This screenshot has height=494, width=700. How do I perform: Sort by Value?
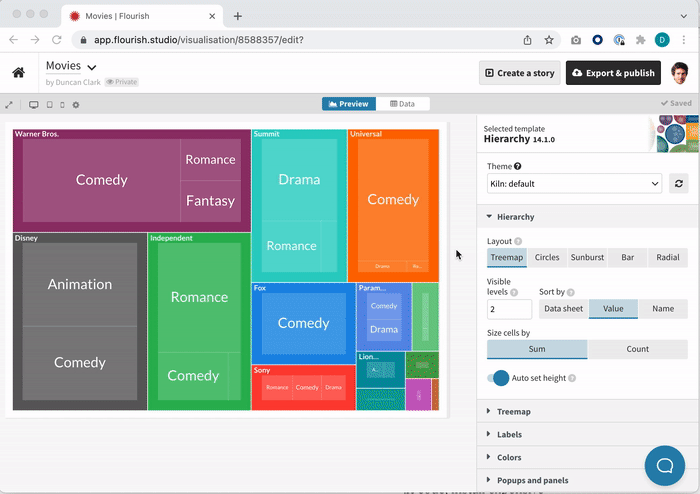click(613, 309)
